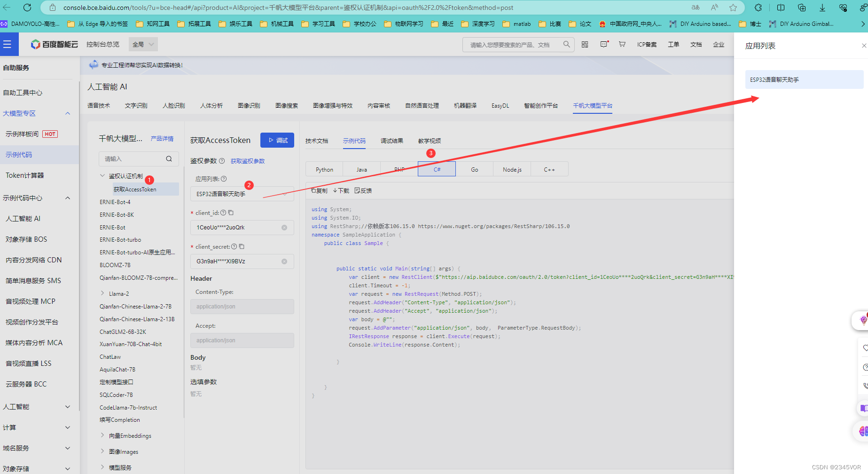Viewport: 868px width, 474px height.
Task: Select the C++ language tab
Action: click(x=549, y=169)
